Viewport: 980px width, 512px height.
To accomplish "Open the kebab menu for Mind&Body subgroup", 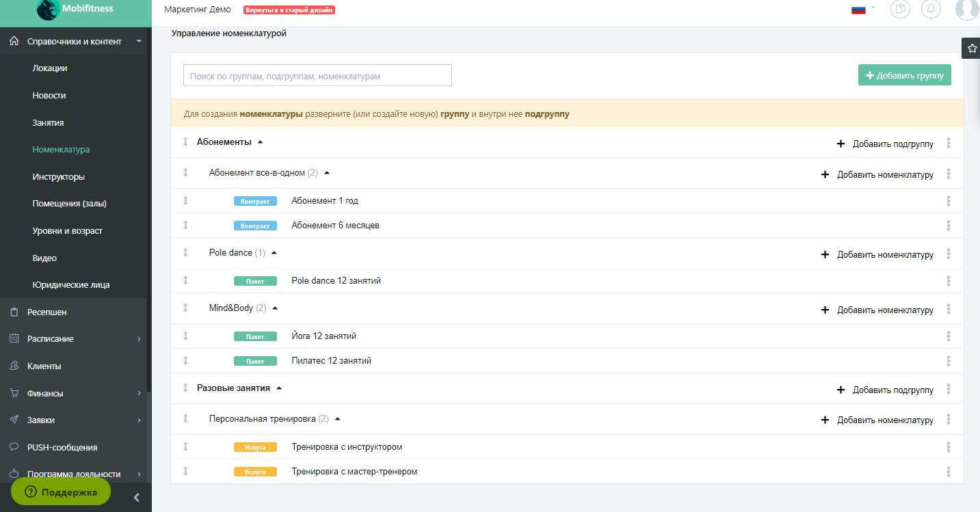I will pyautogui.click(x=949, y=309).
